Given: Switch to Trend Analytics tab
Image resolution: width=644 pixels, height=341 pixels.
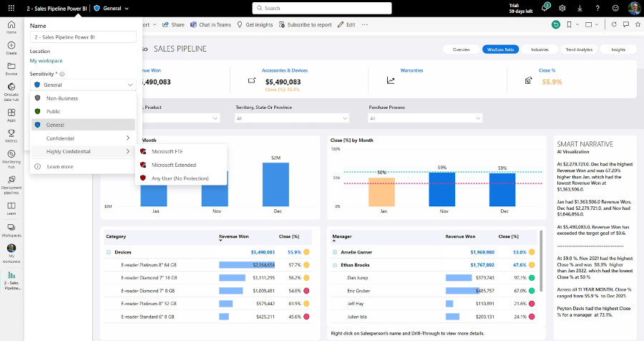Looking at the screenshot, I should click(x=579, y=49).
